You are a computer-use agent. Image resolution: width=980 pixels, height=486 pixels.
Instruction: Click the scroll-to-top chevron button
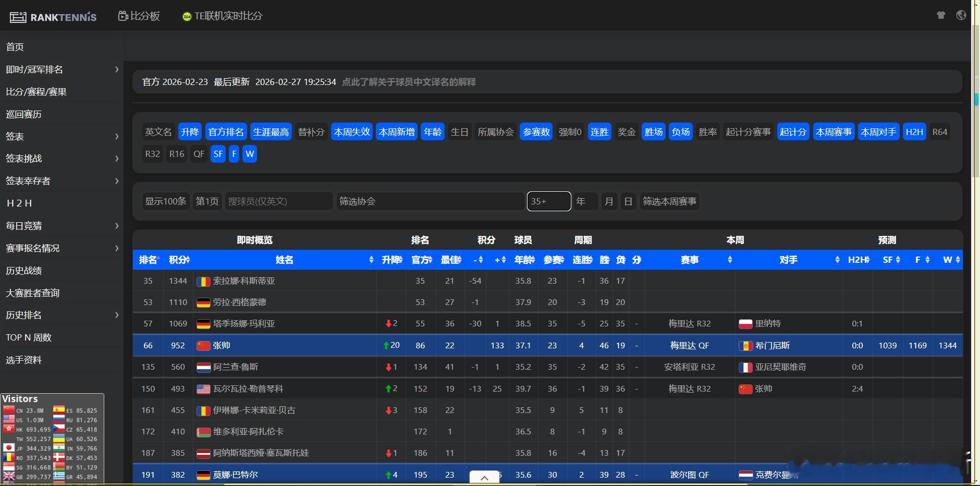484,478
